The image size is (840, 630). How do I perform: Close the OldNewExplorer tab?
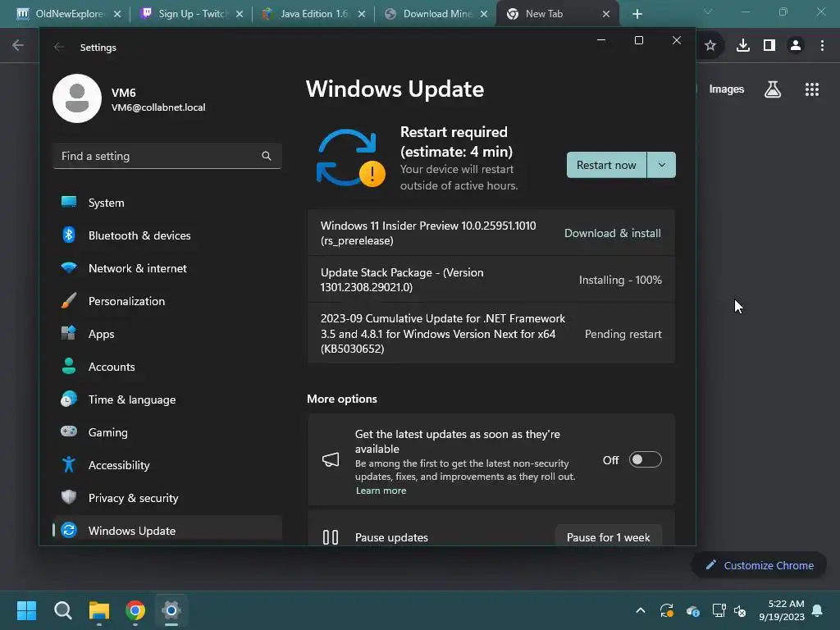pos(117,14)
